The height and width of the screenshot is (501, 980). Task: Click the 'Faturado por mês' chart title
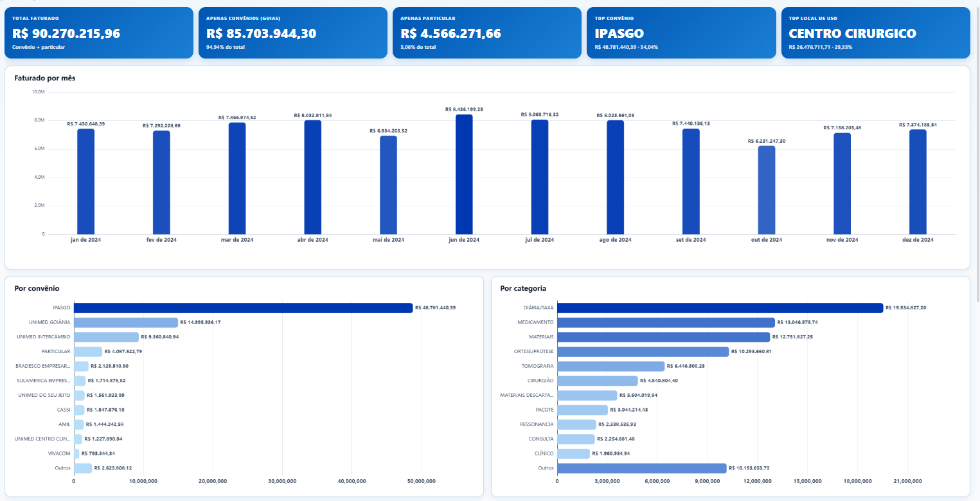coord(46,78)
